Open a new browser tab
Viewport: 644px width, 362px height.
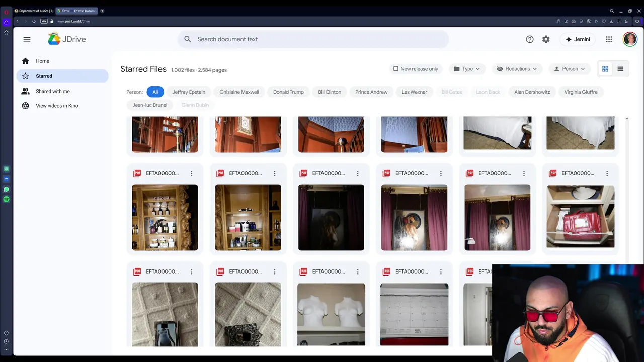point(102,11)
